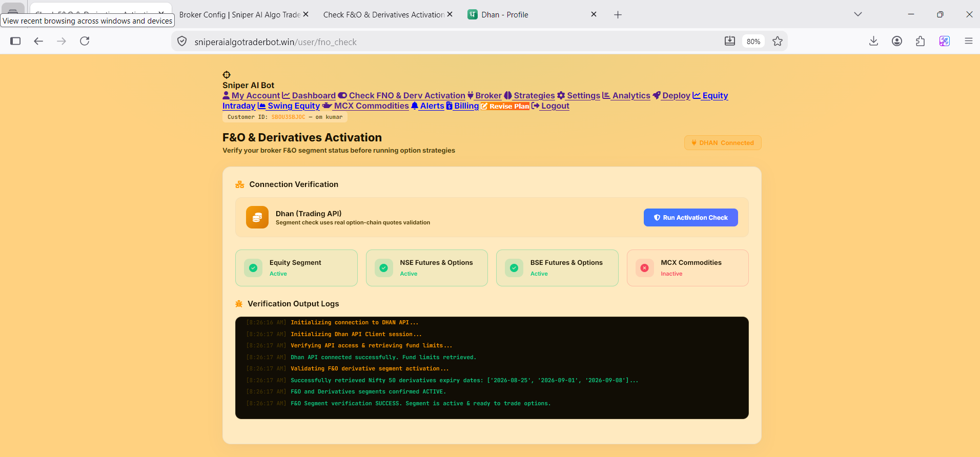Switch to the Broker Config tab
Screen dimensions: 980x457
click(240, 14)
